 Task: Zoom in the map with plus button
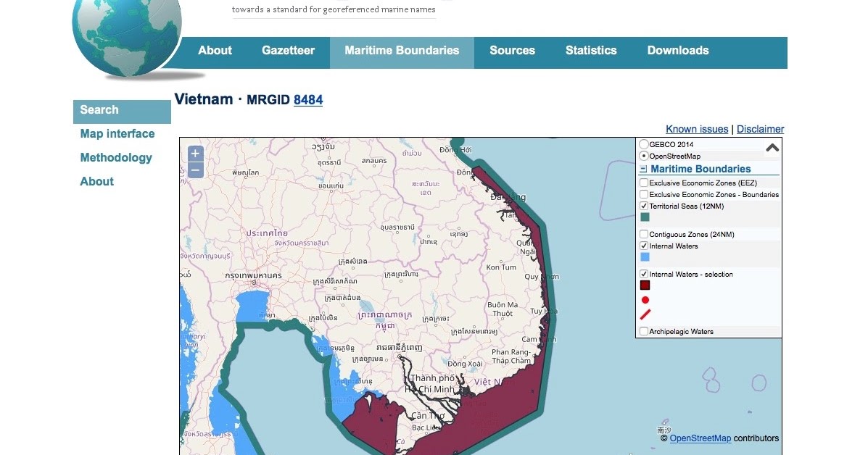click(195, 153)
